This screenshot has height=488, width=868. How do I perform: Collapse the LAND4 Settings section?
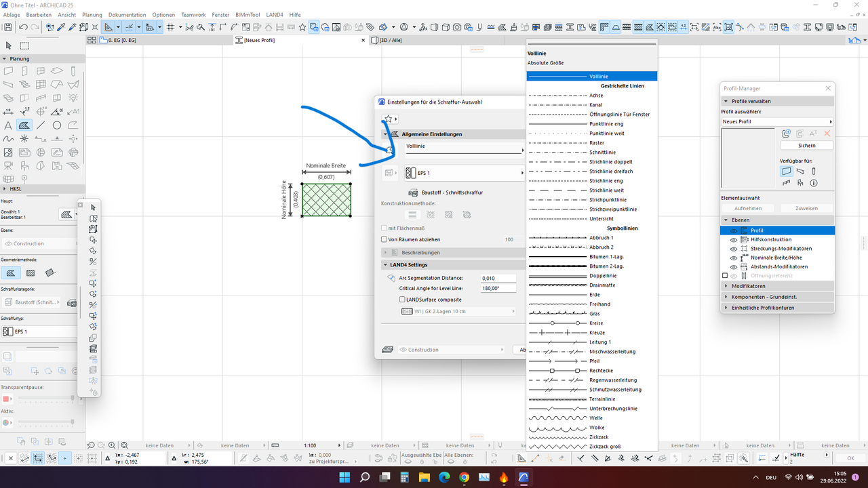point(387,264)
